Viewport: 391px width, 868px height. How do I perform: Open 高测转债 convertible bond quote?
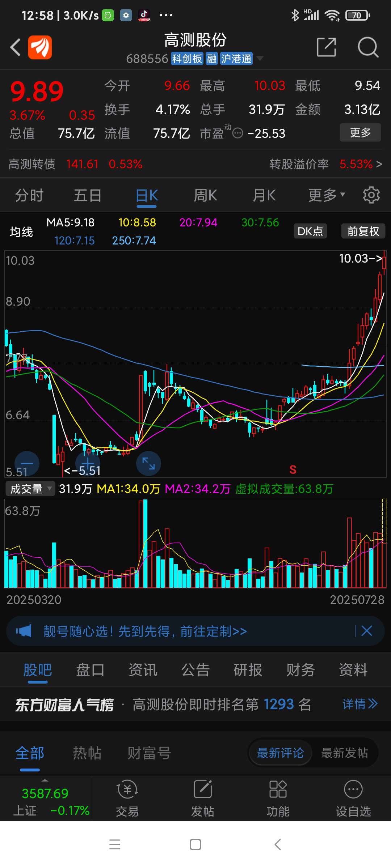click(75, 164)
